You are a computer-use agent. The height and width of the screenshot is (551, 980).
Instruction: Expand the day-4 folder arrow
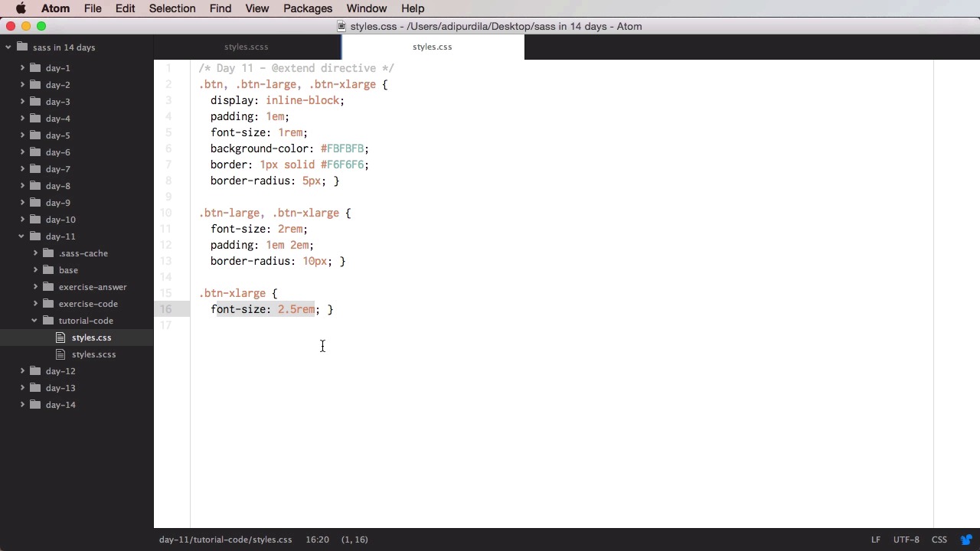(22, 119)
